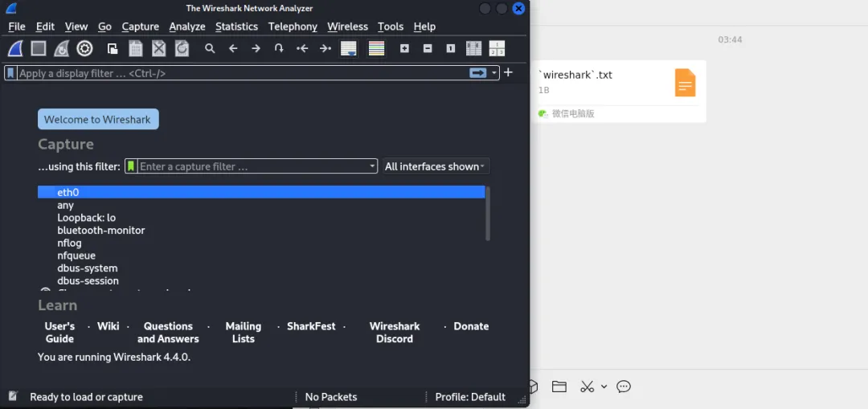Click the Welcome to Wireshark button
Image resolution: width=868 pixels, height=409 pixels.
click(x=98, y=119)
